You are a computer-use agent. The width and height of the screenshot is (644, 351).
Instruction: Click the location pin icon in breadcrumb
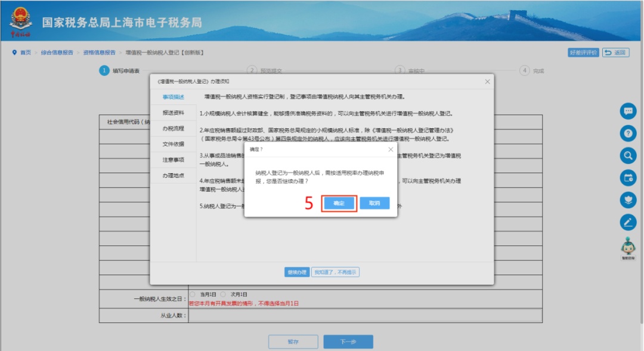14,53
